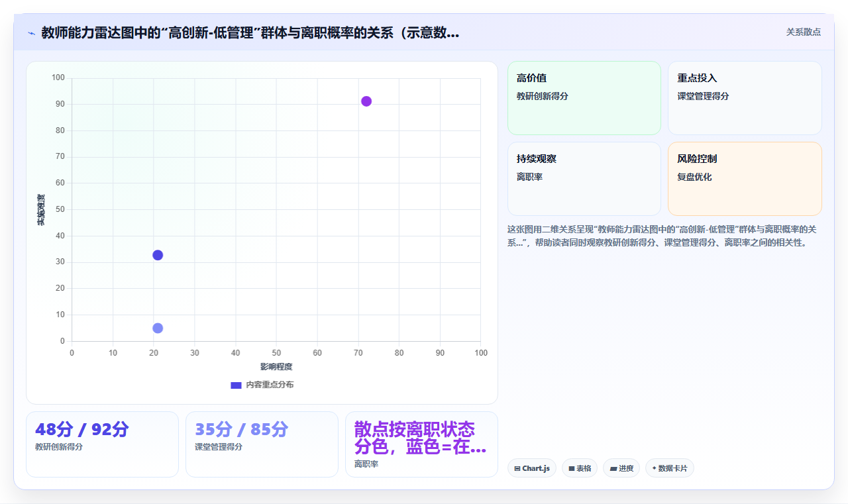Viewport: 848px width, 504px height.
Task: Open the 持续观察 card
Action: (x=584, y=179)
